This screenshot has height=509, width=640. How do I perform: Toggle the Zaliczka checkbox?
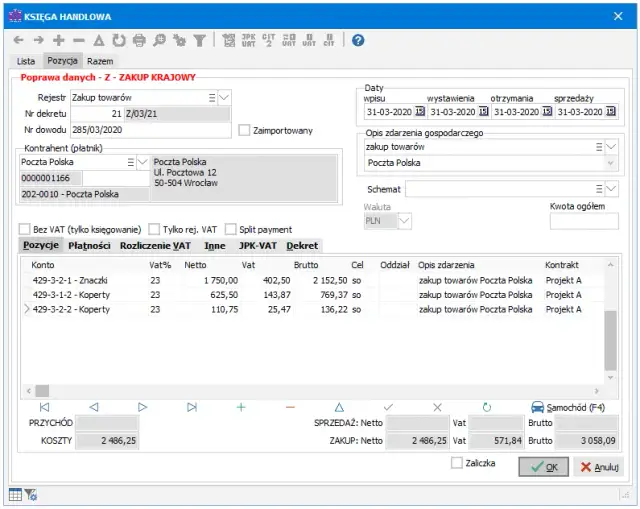pos(457,463)
